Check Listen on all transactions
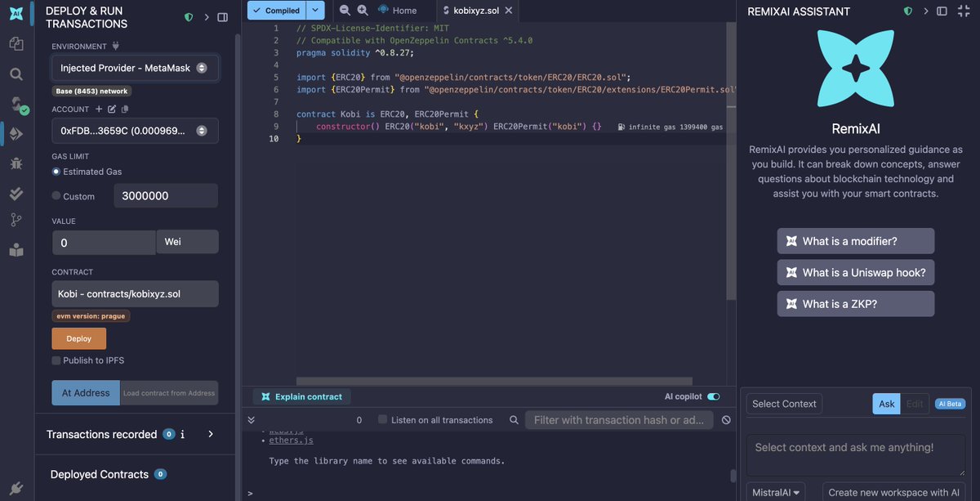Image resolution: width=980 pixels, height=501 pixels. (x=382, y=420)
